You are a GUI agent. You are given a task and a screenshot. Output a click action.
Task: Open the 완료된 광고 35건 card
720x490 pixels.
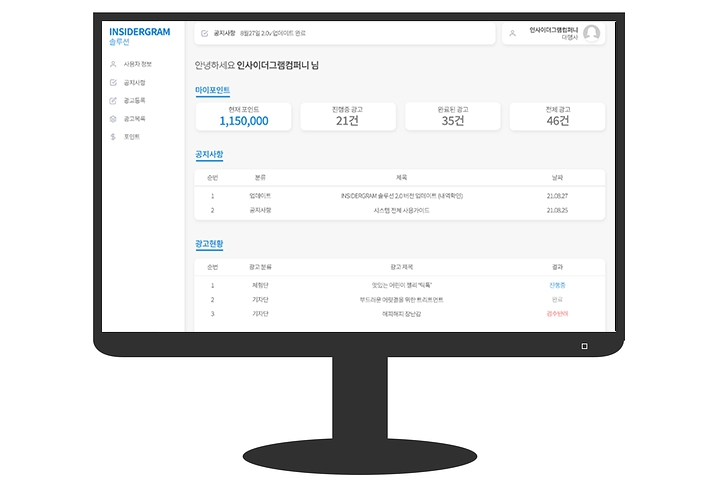pyautogui.click(x=452, y=116)
